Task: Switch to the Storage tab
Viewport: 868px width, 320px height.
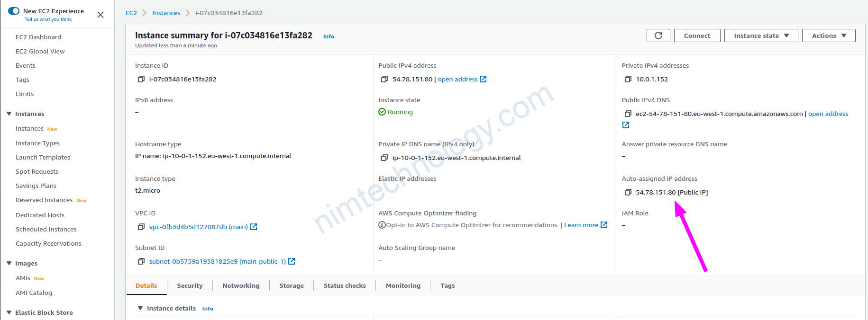Action: (292, 285)
